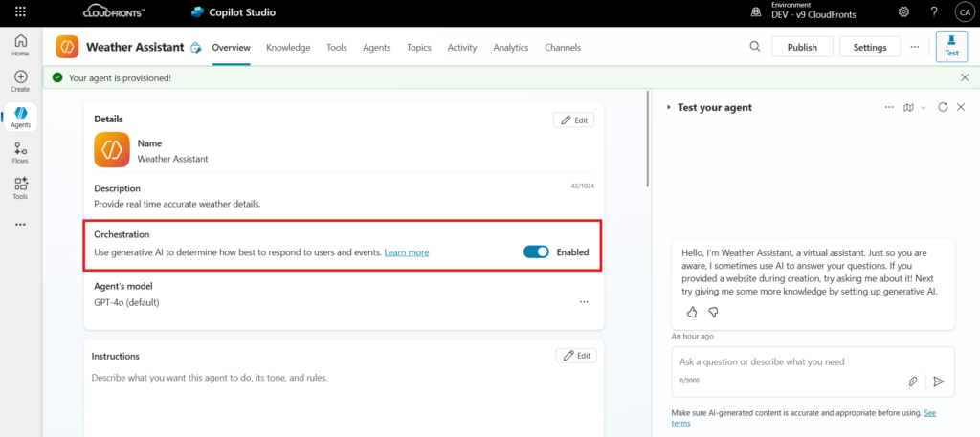
Task: Click the agent icon in Details card
Action: (x=112, y=150)
